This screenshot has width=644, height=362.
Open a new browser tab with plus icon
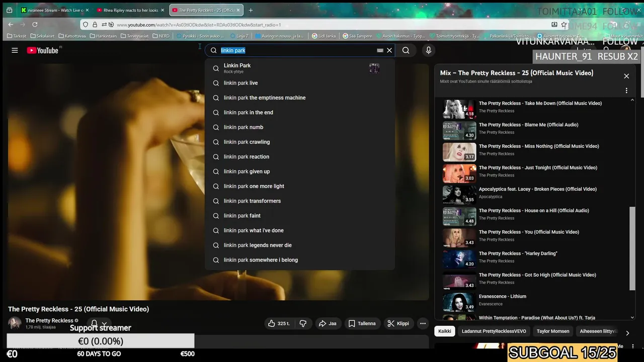click(x=251, y=10)
